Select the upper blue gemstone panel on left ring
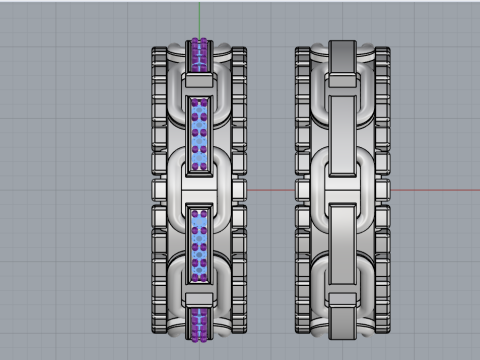Image resolution: width=480 pixels, height=360 pixels. coord(199,134)
